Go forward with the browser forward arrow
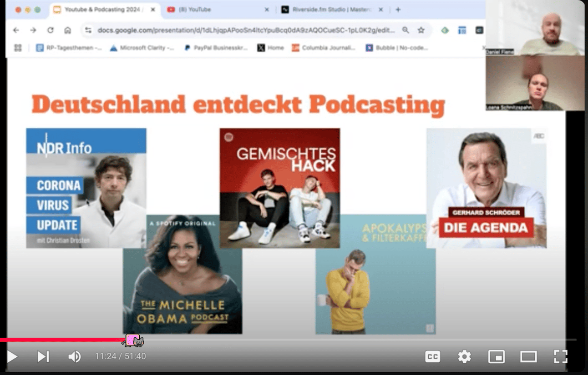Image resolution: width=588 pixels, height=375 pixels. (33, 30)
